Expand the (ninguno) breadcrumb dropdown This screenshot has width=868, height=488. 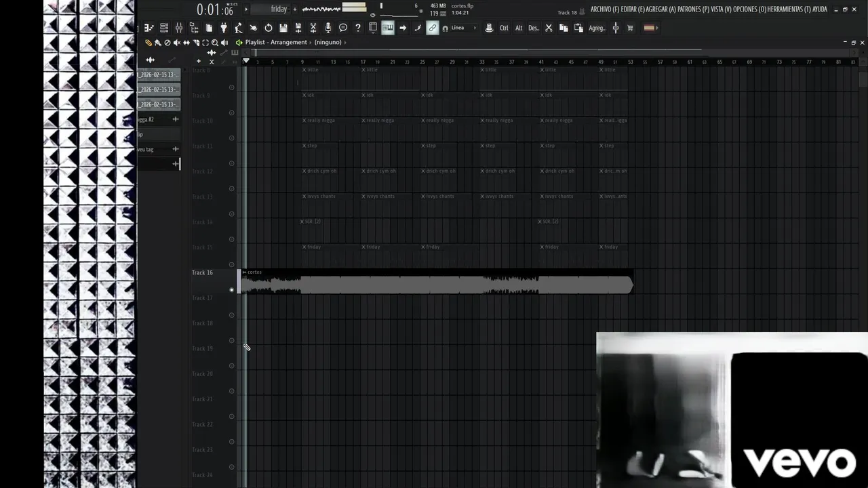click(x=331, y=43)
